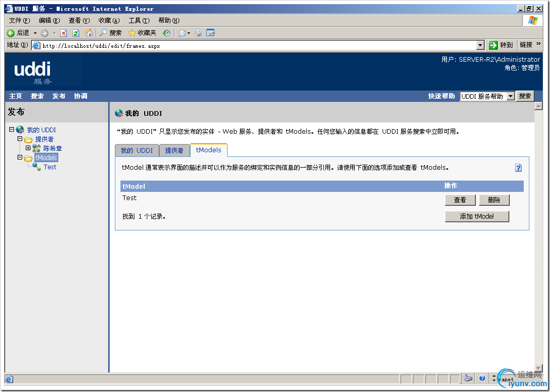This screenshot has height=392, width=550.
Task: Expand the 链接 links toolbar chevron
Action: point(539,44)
